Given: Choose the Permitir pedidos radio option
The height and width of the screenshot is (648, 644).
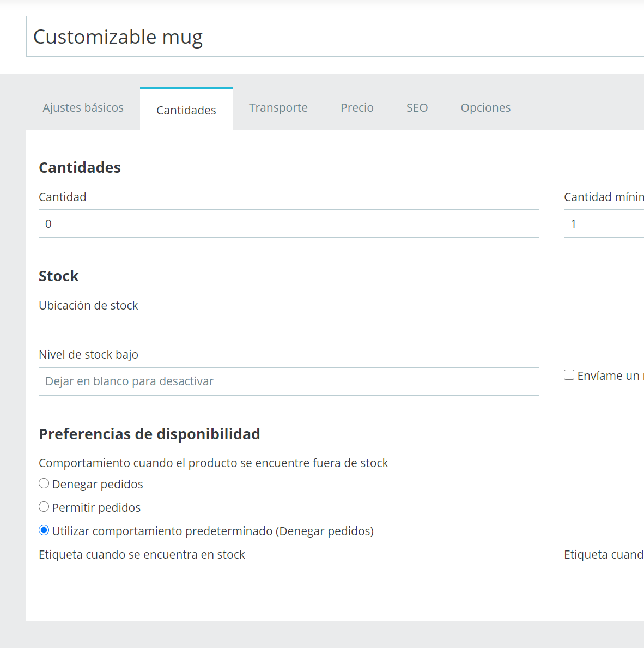Looking at the screenshot, I should tap(44, 507).
